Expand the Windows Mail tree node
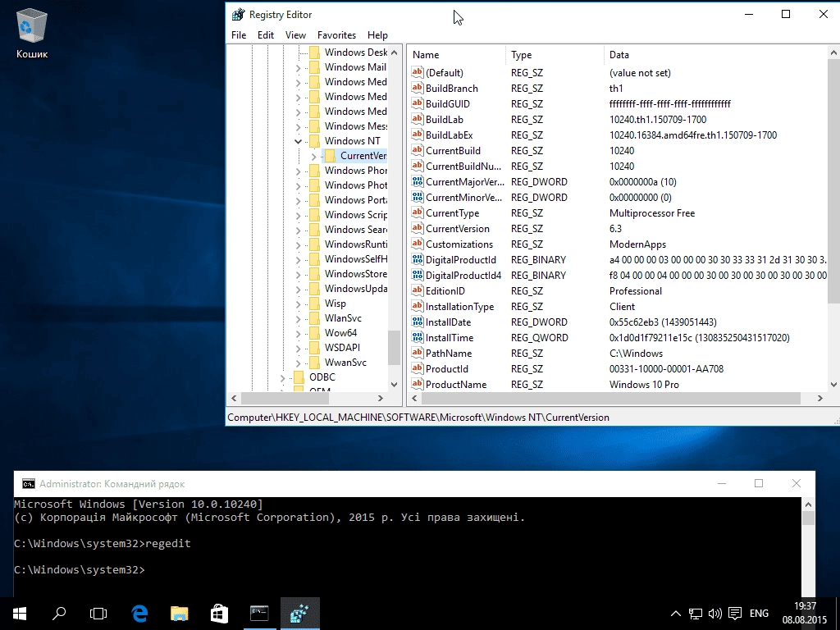 [x=299, y=67]
